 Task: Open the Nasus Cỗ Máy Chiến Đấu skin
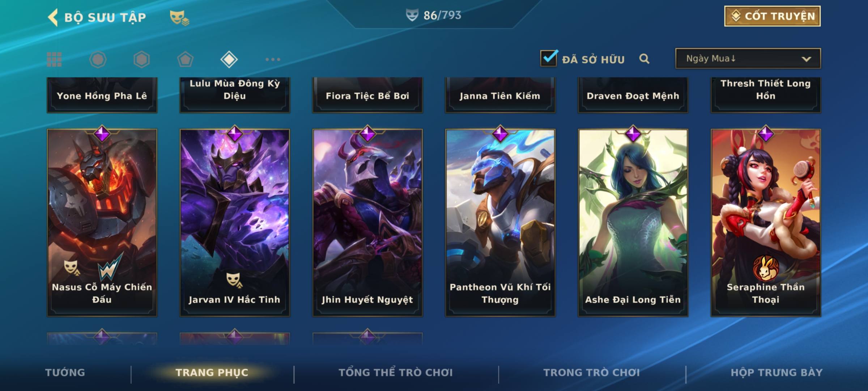click(x=102, y=222)
